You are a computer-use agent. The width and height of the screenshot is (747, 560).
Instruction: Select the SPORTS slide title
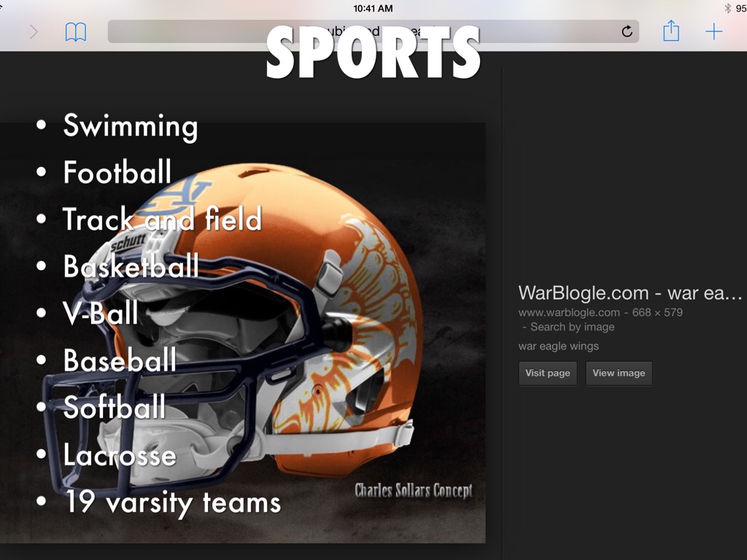click(373, 53)
